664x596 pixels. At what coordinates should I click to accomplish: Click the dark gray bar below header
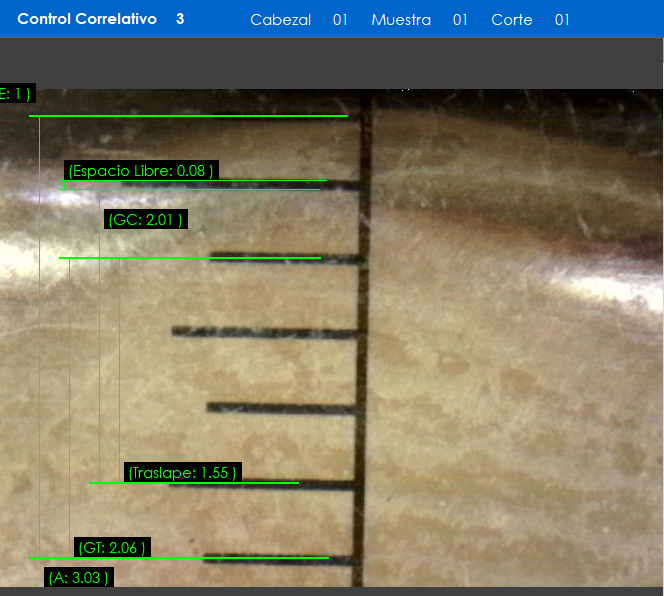click(332, 63)
